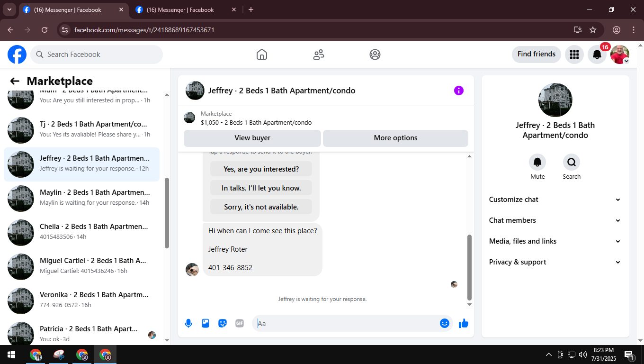Screen dimensions: 644x364
Task: Choose a sticker icon
Action: pyautogui.click(x=223, y=323)
